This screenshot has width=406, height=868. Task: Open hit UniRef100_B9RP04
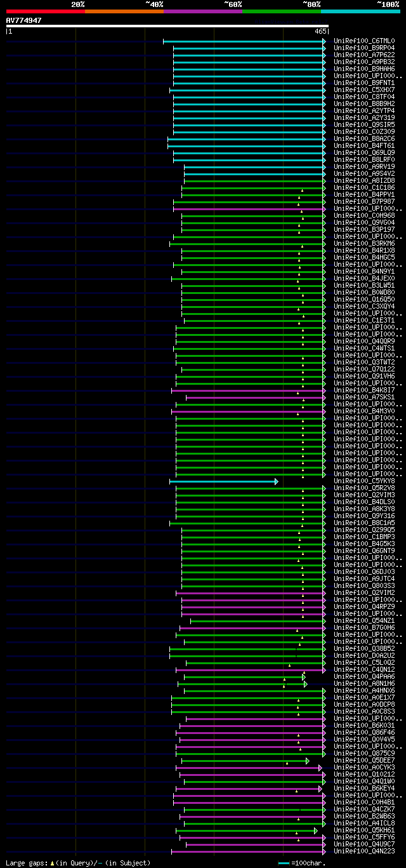[x=364, y=48]
